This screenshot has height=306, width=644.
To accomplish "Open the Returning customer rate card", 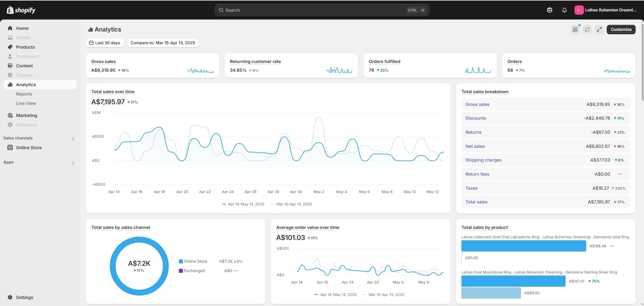I will (x=255, y=62).
